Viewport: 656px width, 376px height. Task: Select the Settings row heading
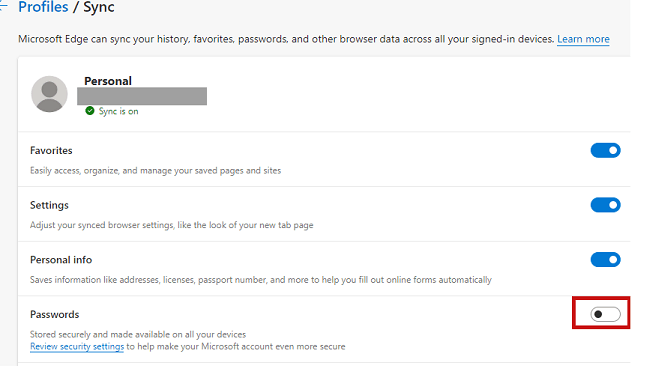[x=49, y=205]
